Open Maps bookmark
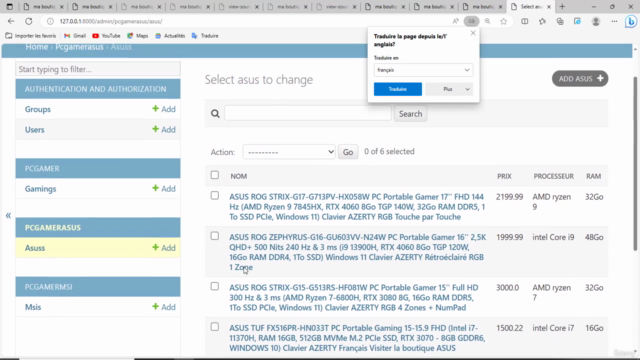Screen dimensions: 640x360 (138, 36)
